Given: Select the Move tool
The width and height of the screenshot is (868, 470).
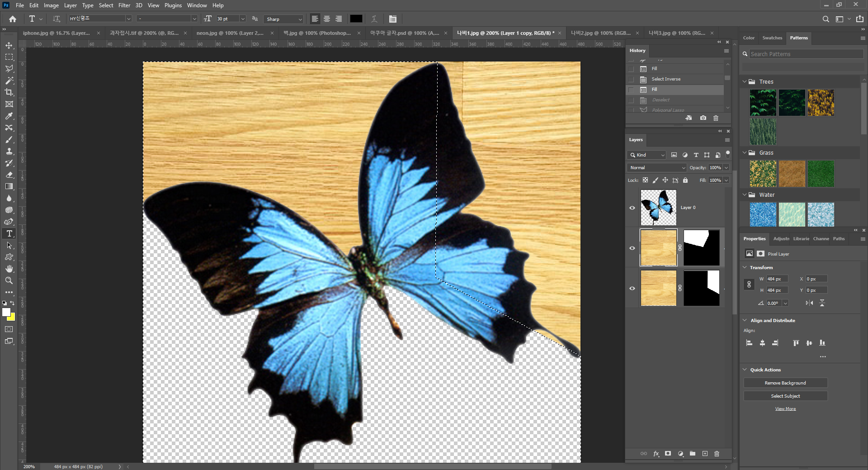Looking at the screenshot, I should click(x=9, y=45).
